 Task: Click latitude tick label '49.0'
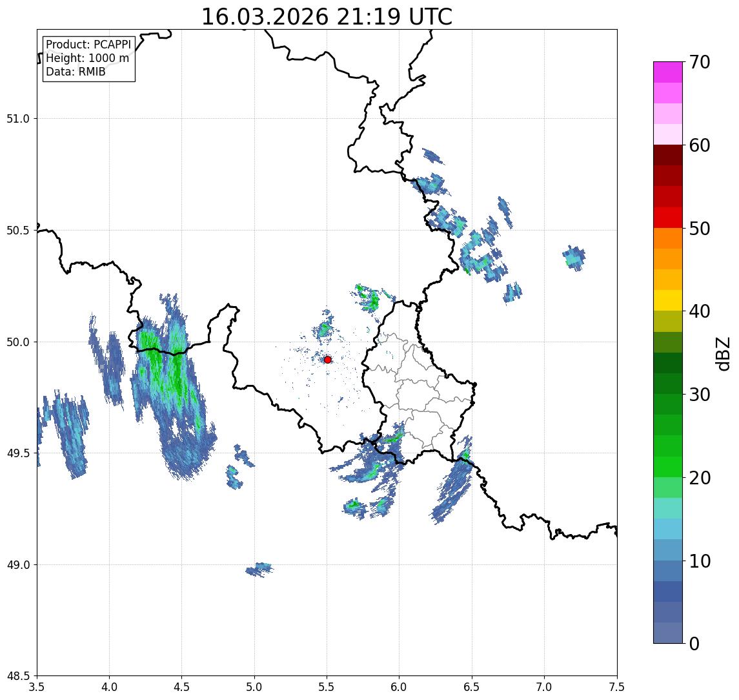tap(17, 564)
